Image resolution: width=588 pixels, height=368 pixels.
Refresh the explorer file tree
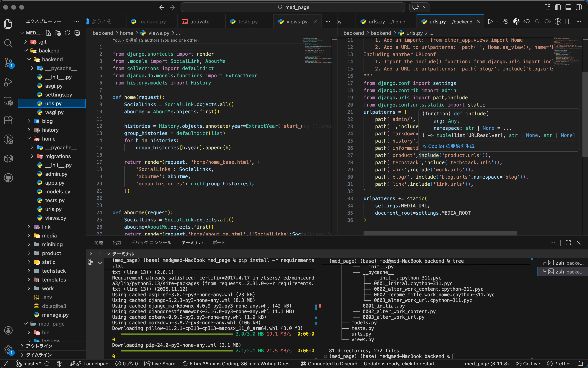click(68, 33)
